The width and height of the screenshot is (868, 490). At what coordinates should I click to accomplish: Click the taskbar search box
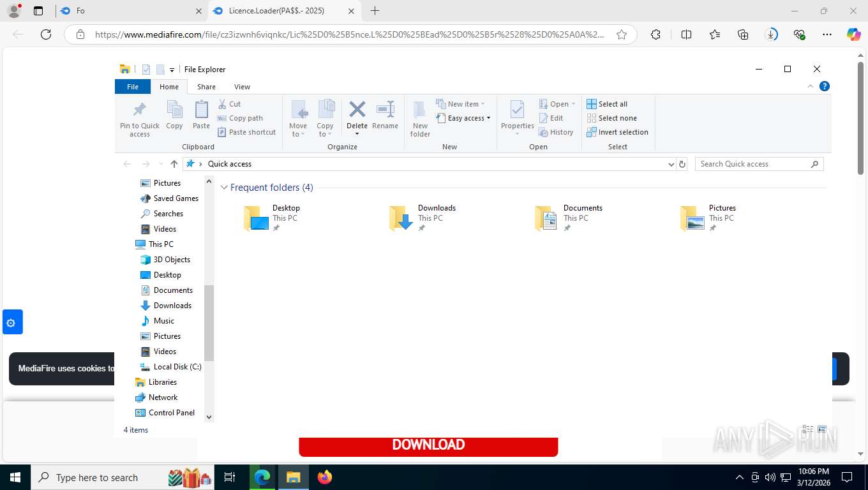[123, 477]
